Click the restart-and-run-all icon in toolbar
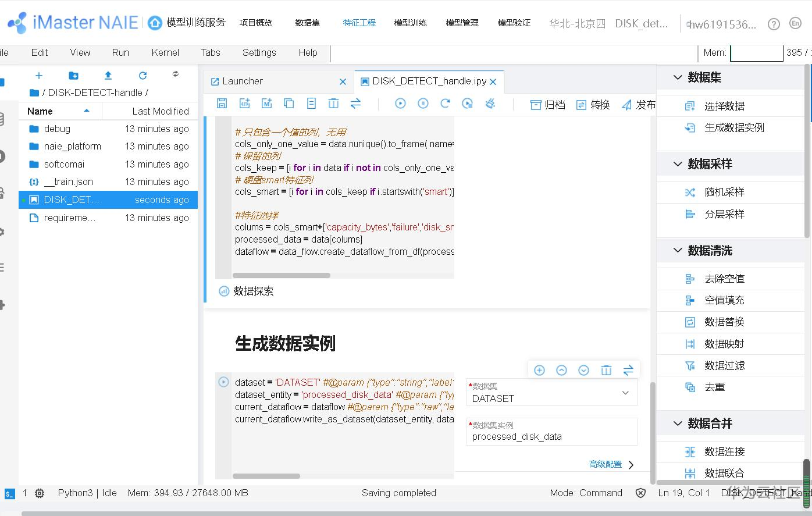The image size is (812, 516). point(467,104)
